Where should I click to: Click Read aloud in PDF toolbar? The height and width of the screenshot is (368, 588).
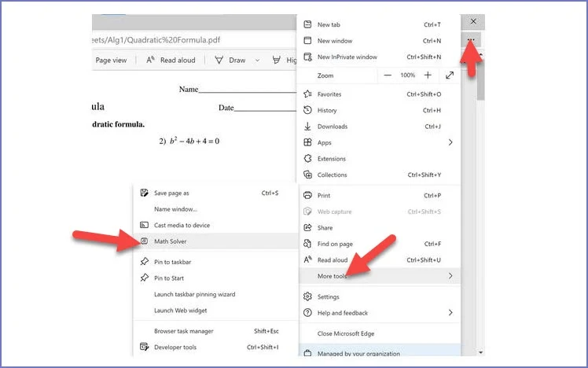(171, 60)
